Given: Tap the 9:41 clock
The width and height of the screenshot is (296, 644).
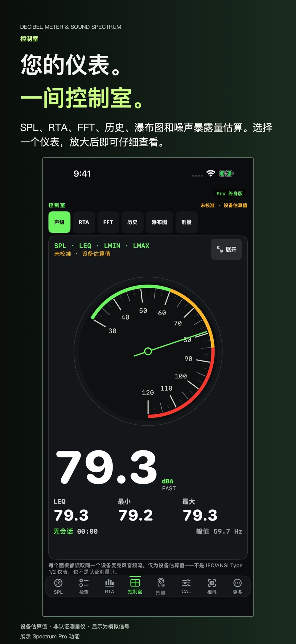Looking at the screenshot, I should pos(82,174).
